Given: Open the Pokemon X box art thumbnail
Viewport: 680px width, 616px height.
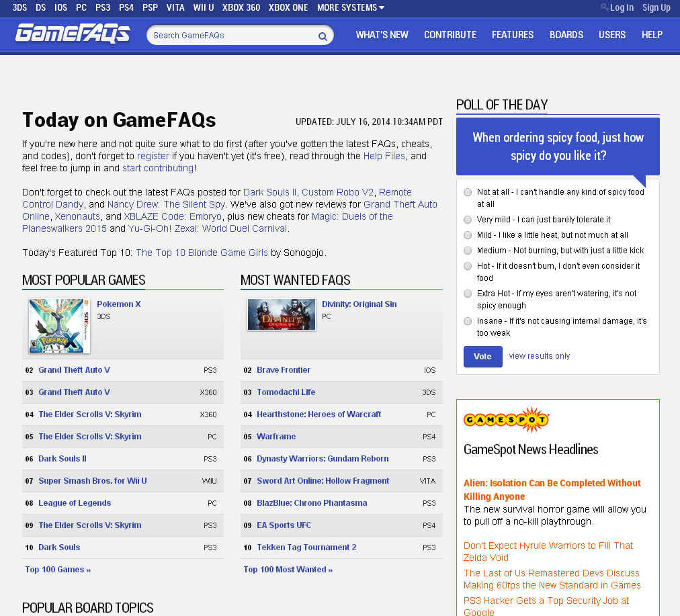Looking at the screenshot, I should coord(59,326).
